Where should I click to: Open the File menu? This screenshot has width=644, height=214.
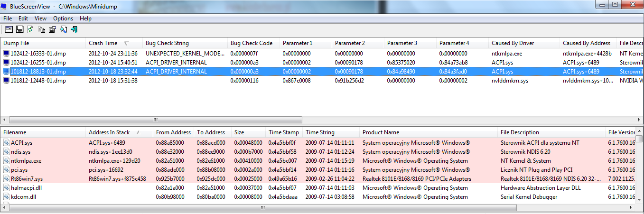coord(8,19)
